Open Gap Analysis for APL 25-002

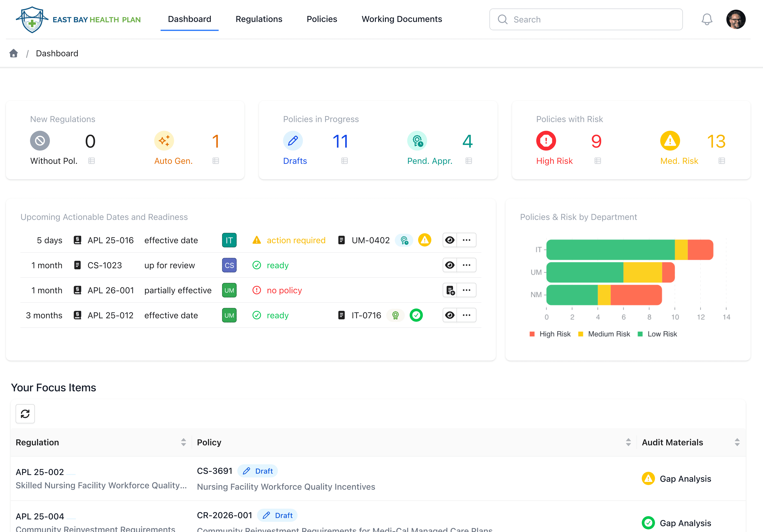point(685,479)
